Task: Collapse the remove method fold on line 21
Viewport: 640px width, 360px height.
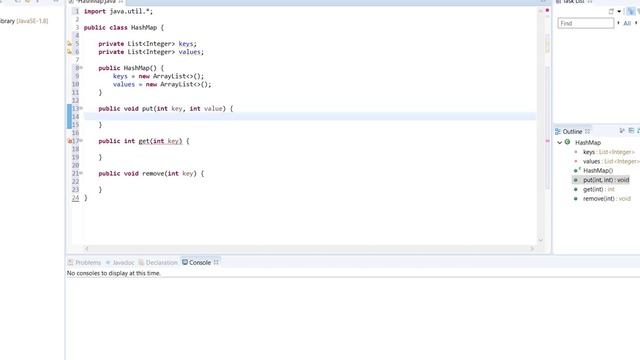Action: pyautogui.click(x=81, y=173)
